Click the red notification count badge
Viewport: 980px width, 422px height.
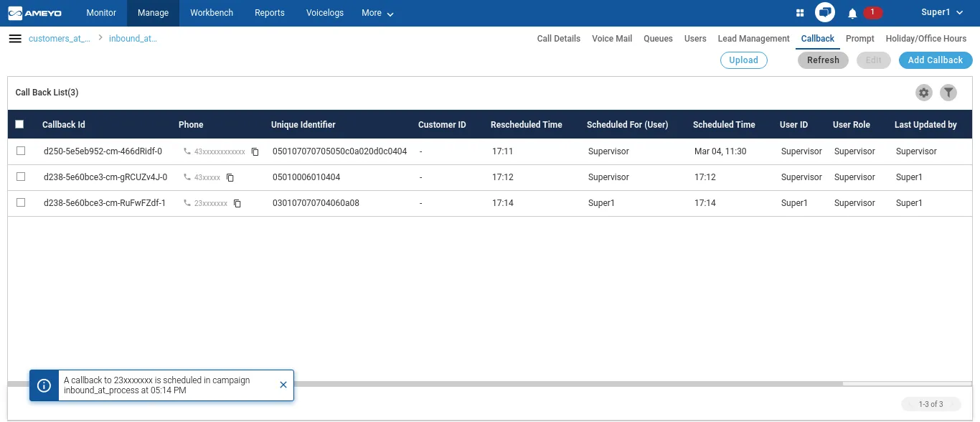tap(872, 12)
